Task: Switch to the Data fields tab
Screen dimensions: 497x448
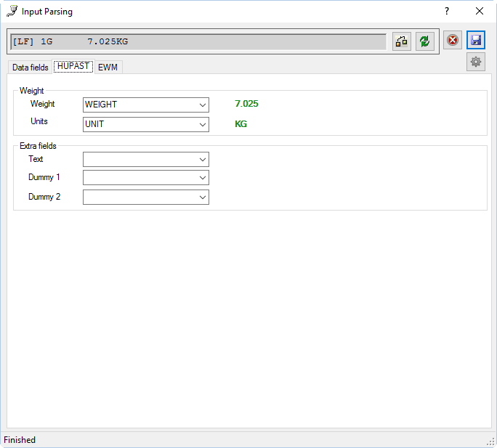Action: click(30, 68)
